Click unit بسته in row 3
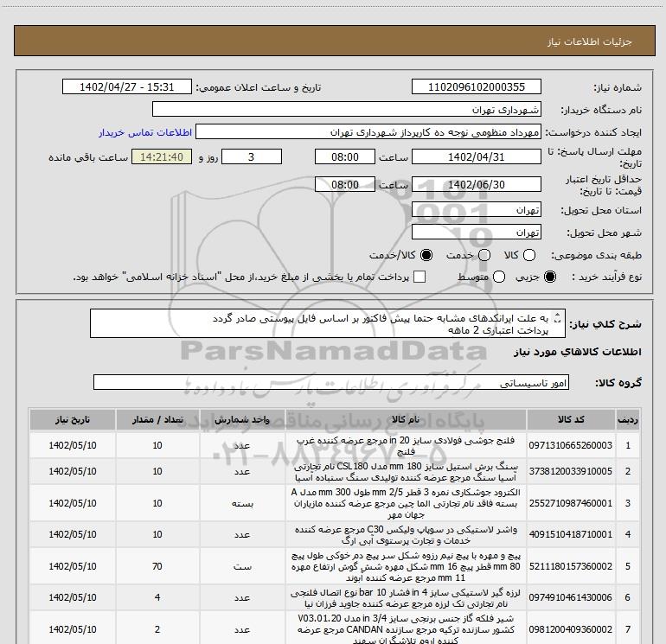666x644 pixels. tap(242, 503)
